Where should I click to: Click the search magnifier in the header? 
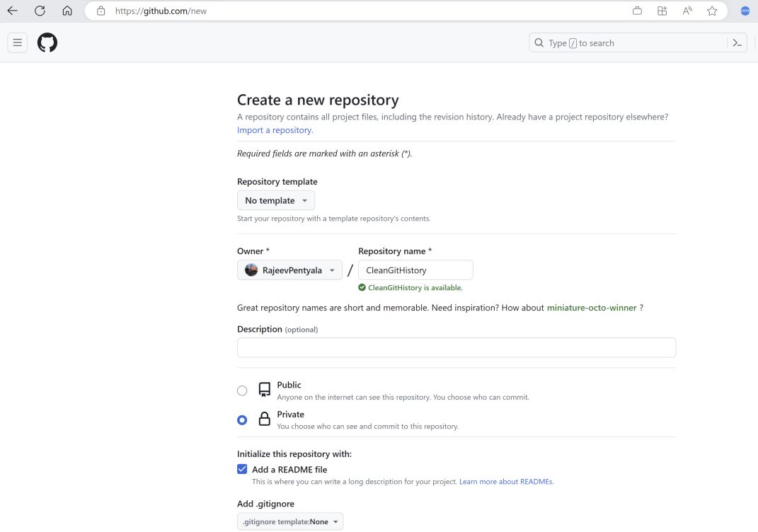click(539, 42)
